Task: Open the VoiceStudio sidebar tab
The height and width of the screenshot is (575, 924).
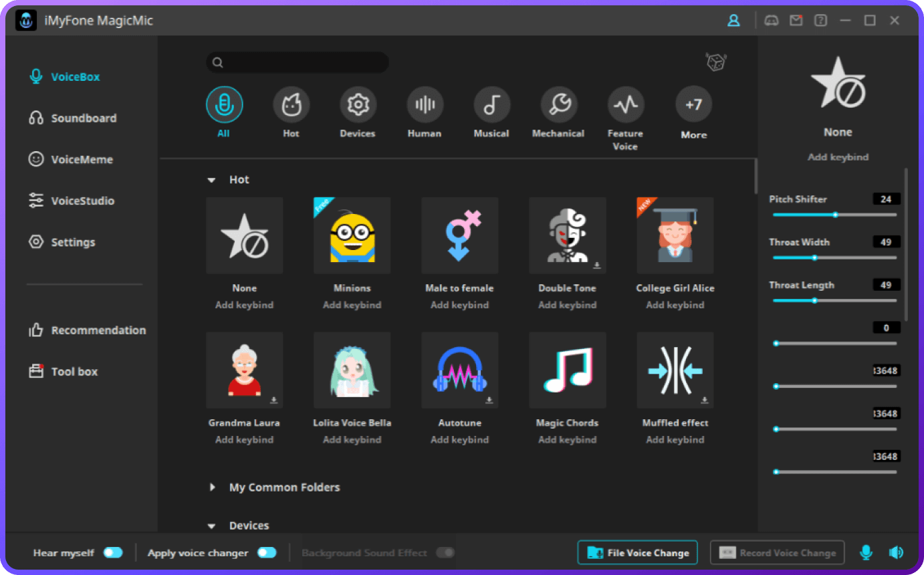Action: coord(72,201)
